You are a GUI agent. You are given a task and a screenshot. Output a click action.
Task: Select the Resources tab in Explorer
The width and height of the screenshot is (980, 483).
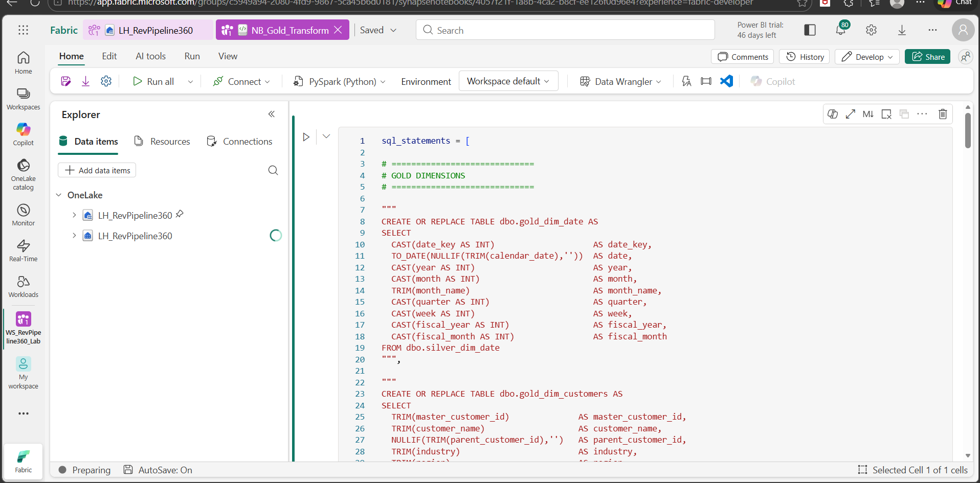coord(162,142)
